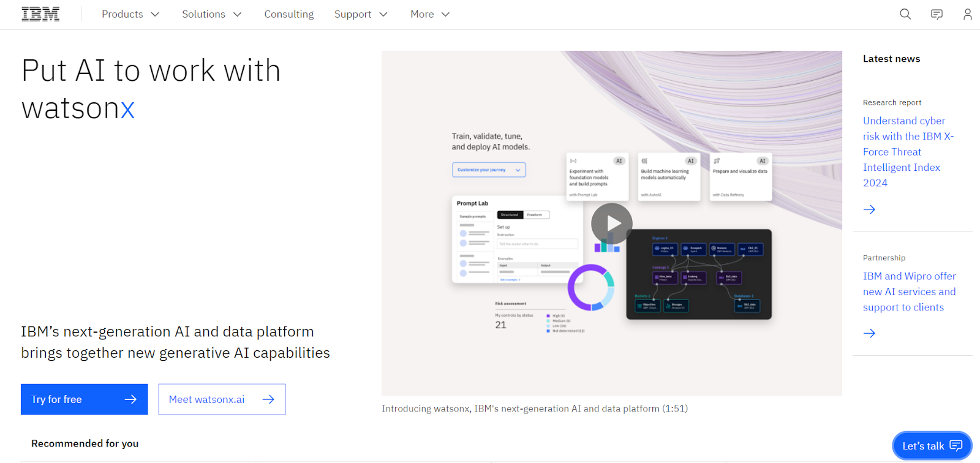Image resolution: width=980 pixels, height=463 pixels.
Task: Expand the More menu
Action: click(x=430, y=14)
